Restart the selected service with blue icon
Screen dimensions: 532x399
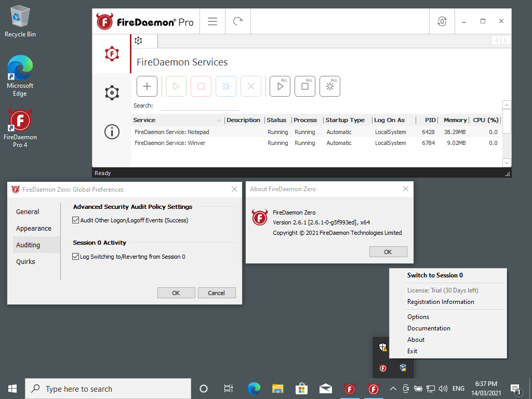[x=226, y=86]
